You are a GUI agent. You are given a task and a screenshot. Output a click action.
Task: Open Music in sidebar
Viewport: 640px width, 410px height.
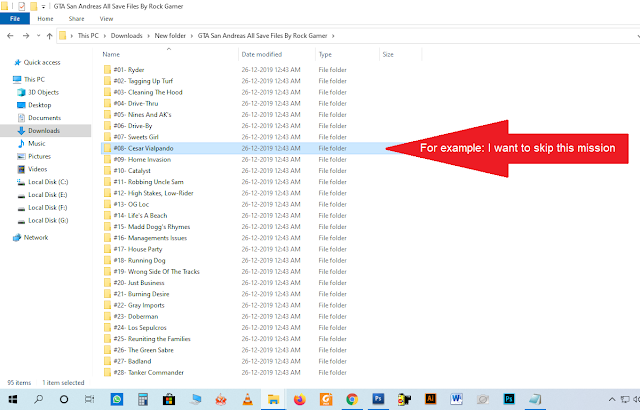point(37,144)
